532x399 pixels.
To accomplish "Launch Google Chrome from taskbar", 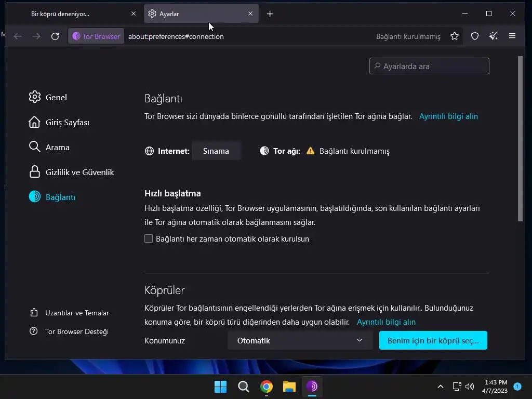I will [267, 387].
